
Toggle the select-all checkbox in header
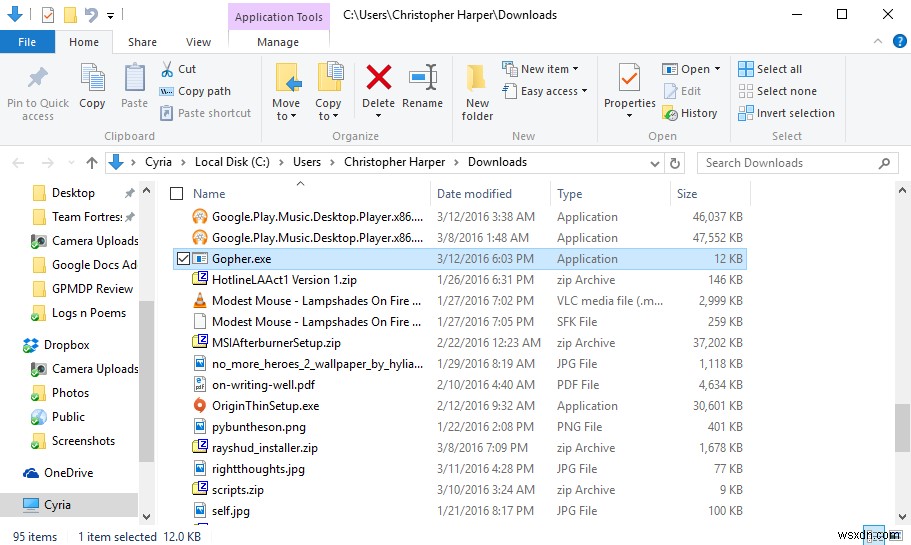[x=177, y=193]
